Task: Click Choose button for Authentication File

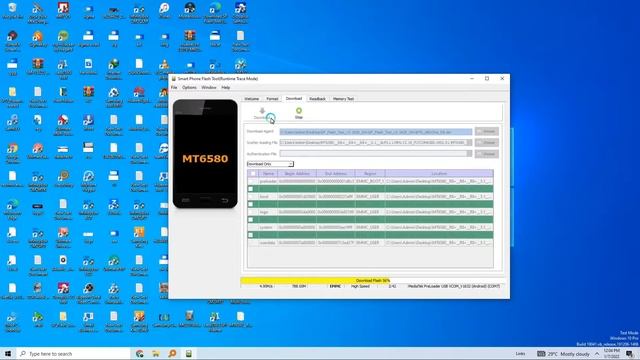Action: pyautogui.click(x=487, y=154)
